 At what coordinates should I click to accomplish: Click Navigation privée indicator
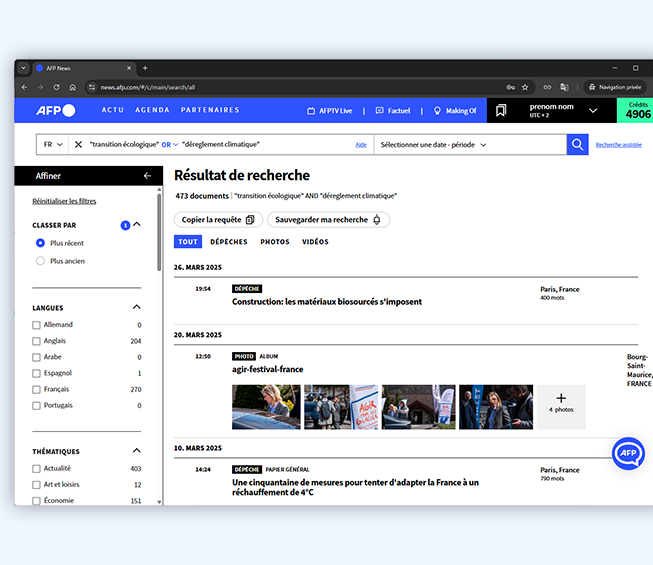point(615,87)
